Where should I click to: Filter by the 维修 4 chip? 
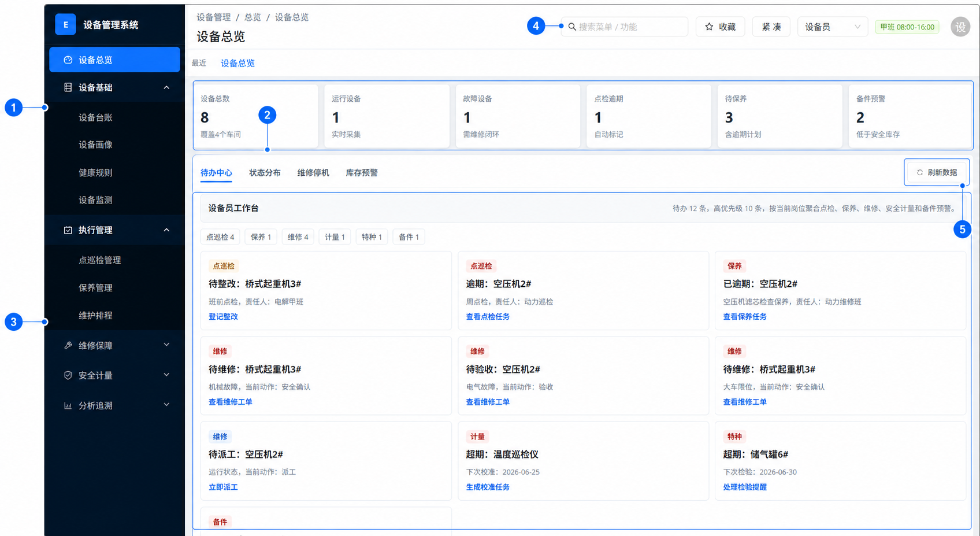[x=298, y=237]
